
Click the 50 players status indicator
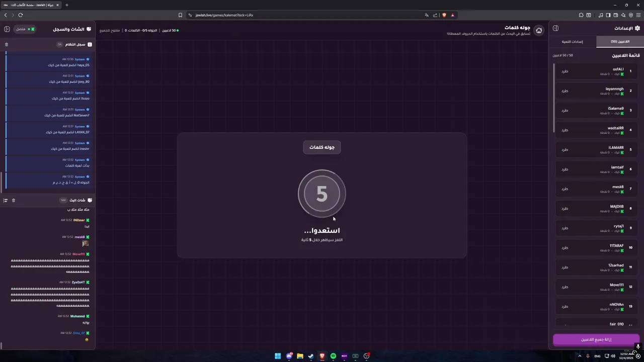click(x=170, y=31)
